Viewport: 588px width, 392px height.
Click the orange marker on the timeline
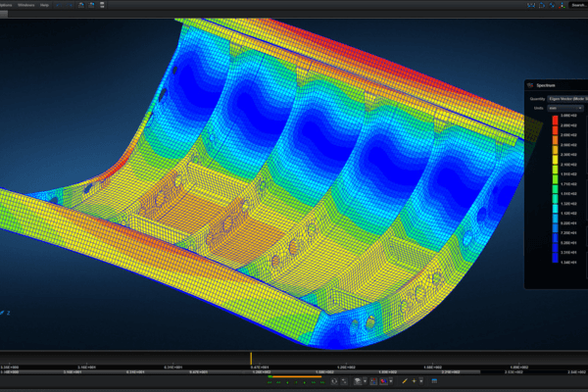252,358
